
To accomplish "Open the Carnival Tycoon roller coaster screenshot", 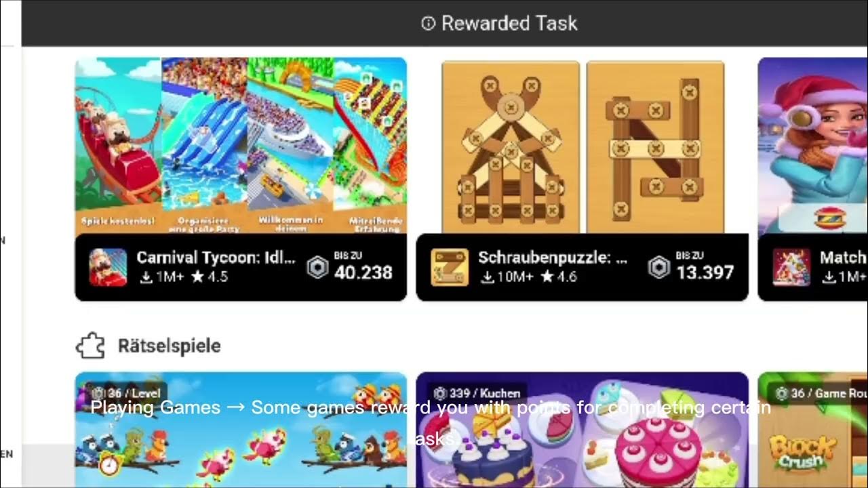I will click(x=118, y=145).
